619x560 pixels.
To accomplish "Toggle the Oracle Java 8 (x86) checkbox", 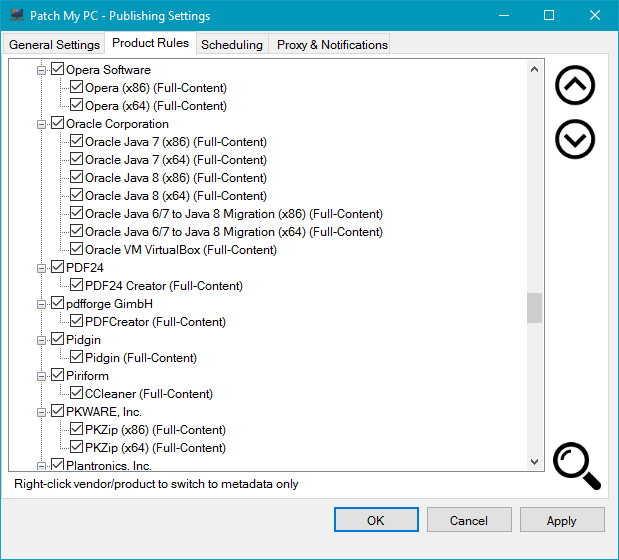I will point(76,177).
